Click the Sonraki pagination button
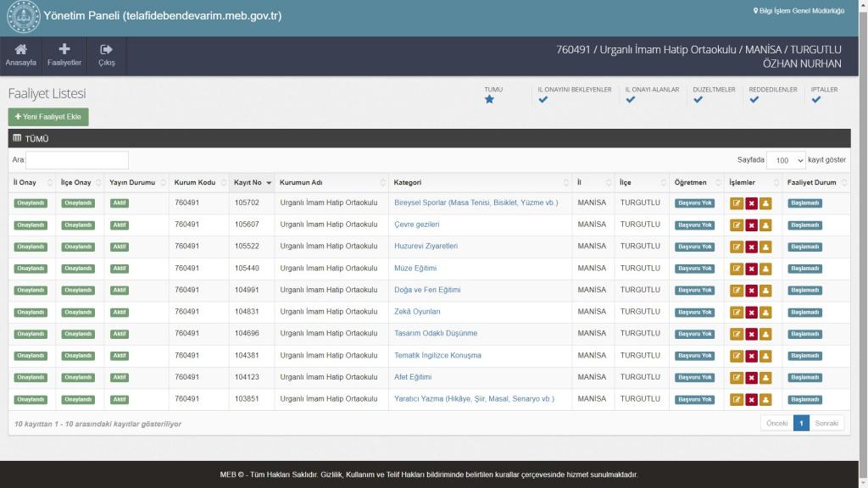 tap(826, 423)
